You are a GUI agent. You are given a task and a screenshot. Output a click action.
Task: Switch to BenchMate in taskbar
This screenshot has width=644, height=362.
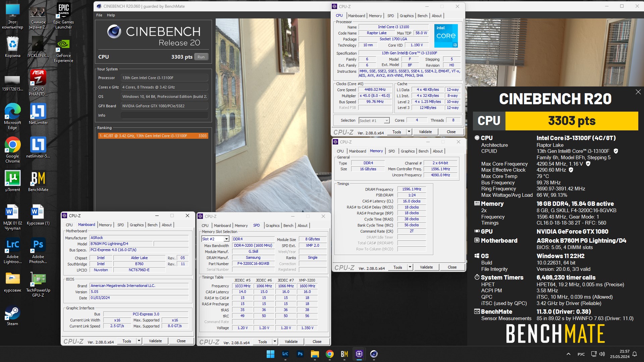pos(344,354)
